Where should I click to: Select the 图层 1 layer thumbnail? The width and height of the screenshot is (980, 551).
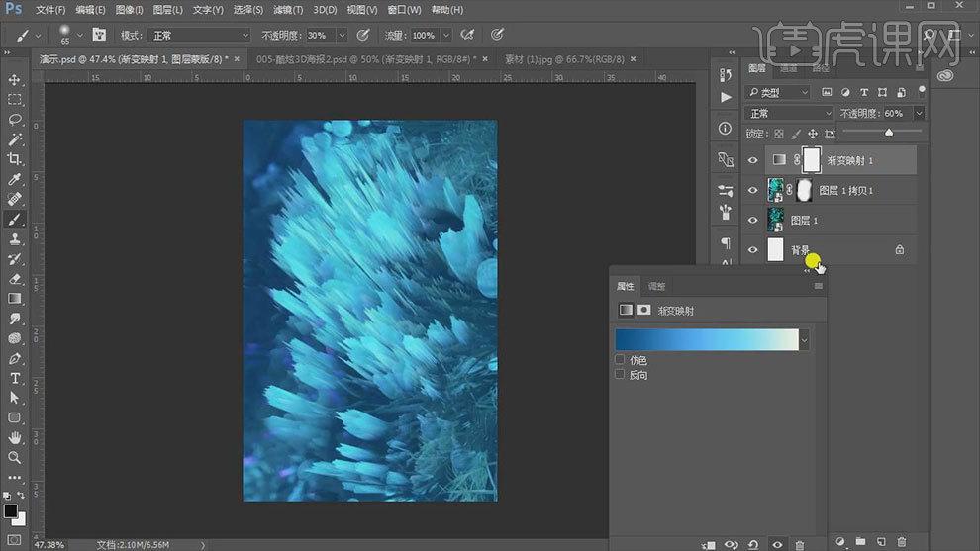pyautogui.click(x=776, y=220)
